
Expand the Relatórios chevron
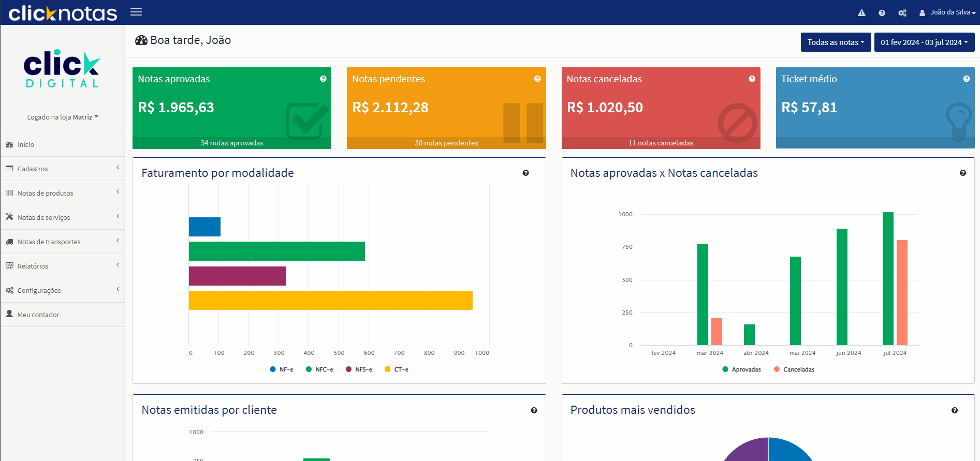118,264
